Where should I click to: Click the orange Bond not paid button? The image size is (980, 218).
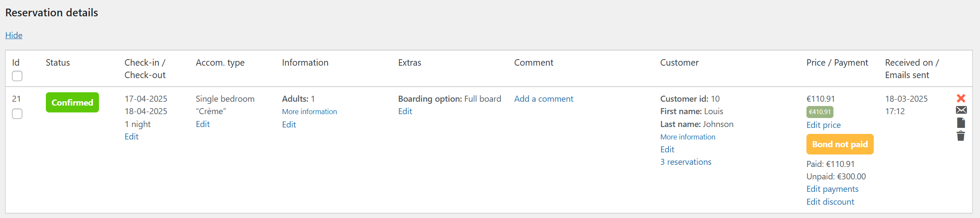[x=839, y=144]
